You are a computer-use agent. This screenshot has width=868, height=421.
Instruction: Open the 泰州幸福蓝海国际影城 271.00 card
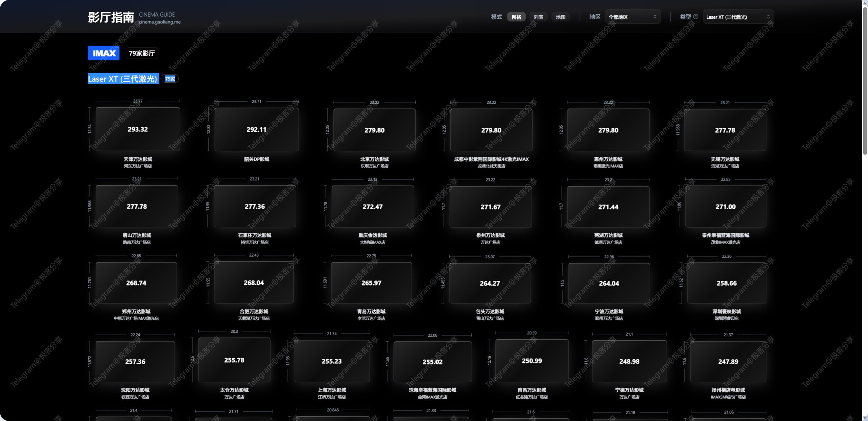[x=725, y=207]
